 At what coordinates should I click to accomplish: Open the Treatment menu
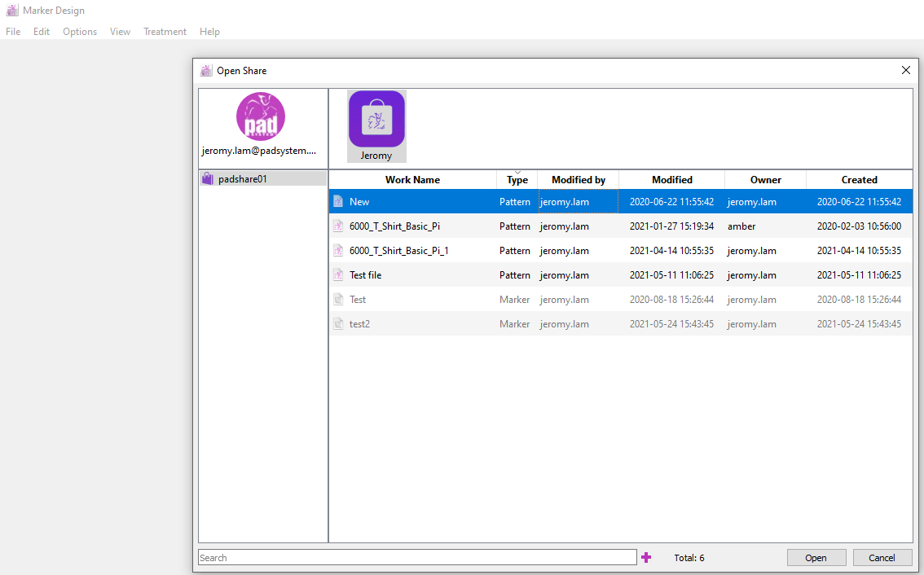[x=165, y=32]
